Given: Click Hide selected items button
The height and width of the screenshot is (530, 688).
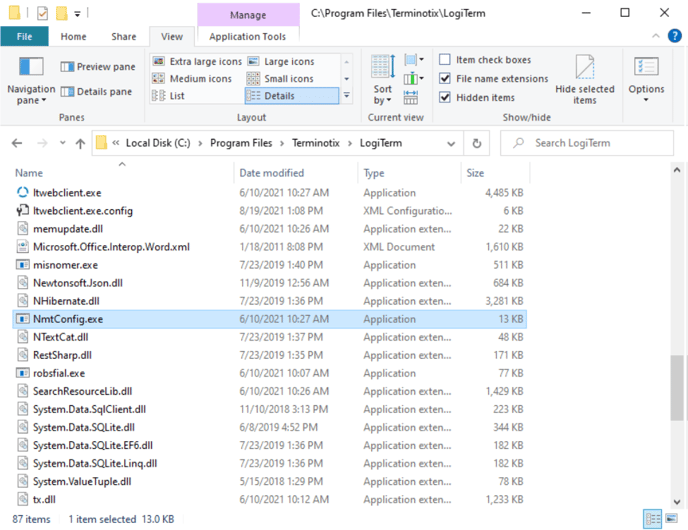Looking at the screenshot, I should [585, 80].
